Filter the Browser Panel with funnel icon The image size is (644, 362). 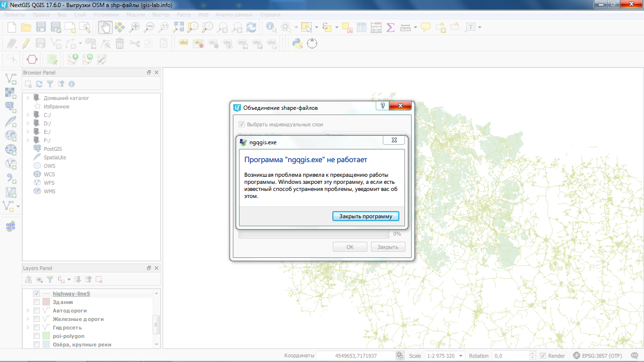click(x=50, y=84)
